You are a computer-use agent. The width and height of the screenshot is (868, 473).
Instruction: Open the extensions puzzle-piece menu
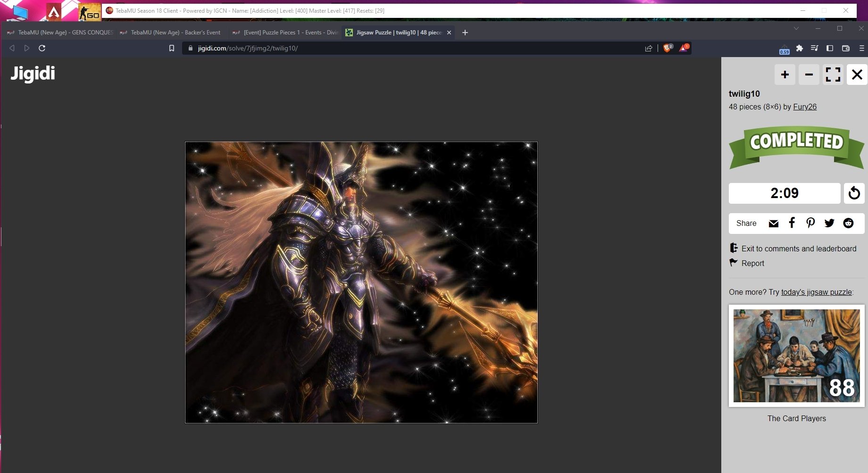pyautogui.click(x=800, y=48)
